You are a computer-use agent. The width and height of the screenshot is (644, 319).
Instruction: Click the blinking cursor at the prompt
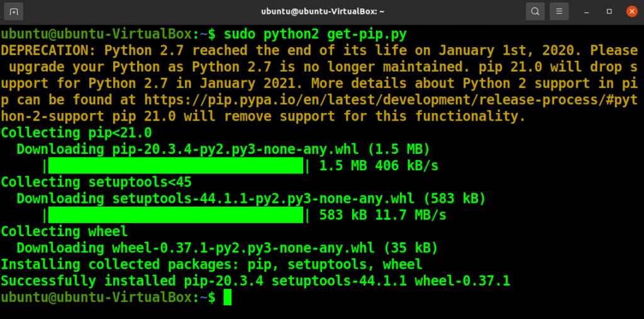[x=228, y=297]
